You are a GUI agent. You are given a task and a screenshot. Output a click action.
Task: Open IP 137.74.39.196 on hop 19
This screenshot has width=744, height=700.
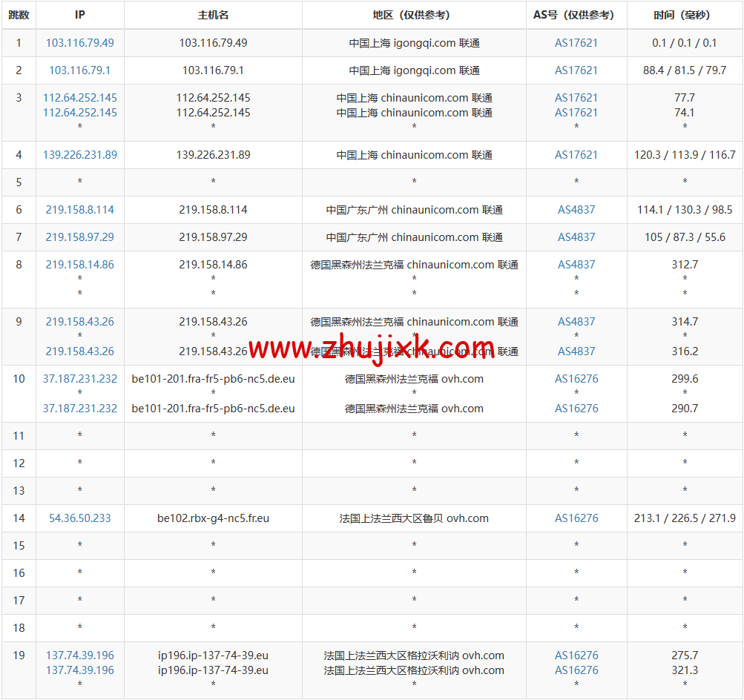pos(79,655)
